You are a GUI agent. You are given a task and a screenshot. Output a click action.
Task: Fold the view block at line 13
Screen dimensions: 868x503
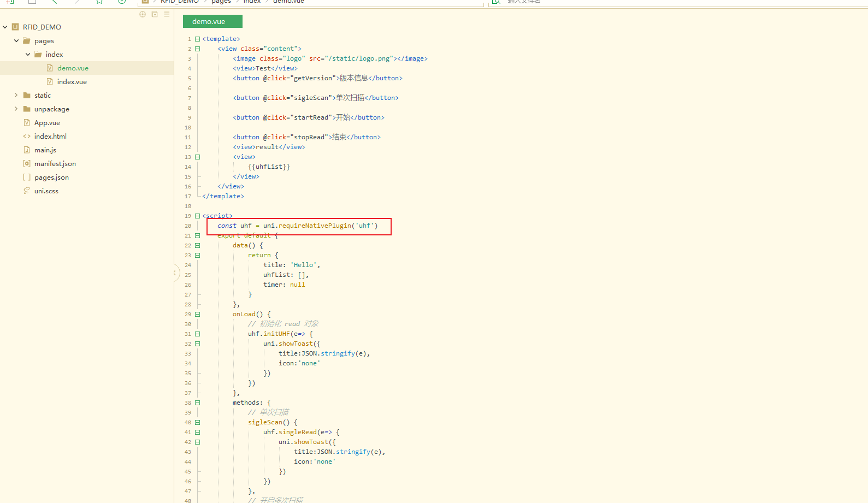coord(198,157)
